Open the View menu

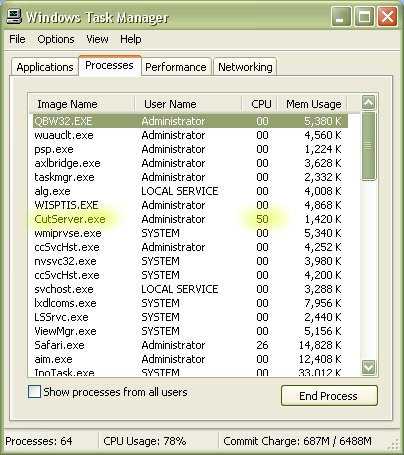(x=97, y=39)
